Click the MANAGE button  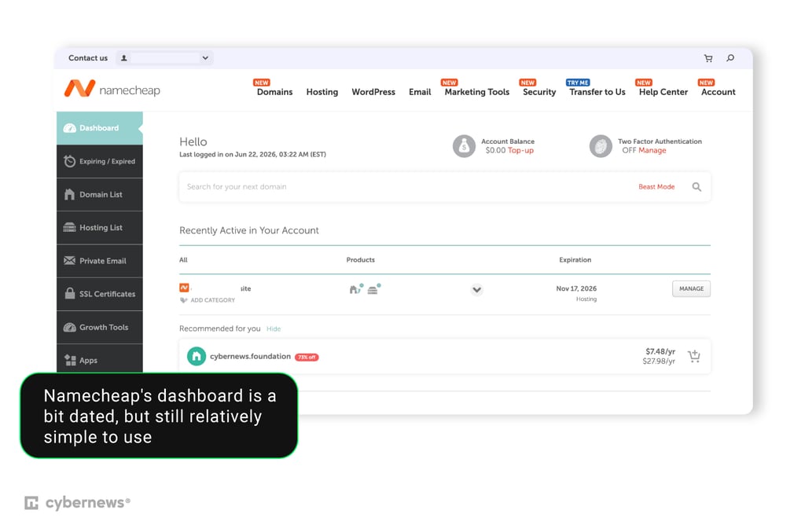(691, 289)
